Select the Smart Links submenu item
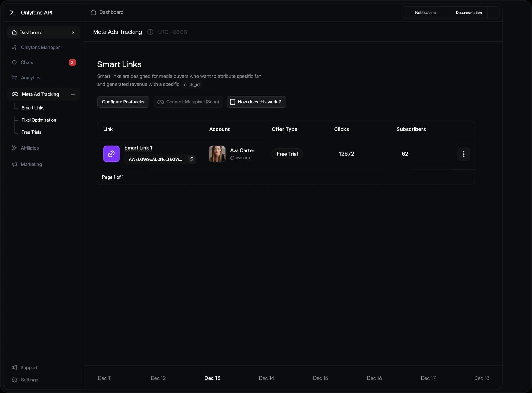 click(x=33, y=108)
